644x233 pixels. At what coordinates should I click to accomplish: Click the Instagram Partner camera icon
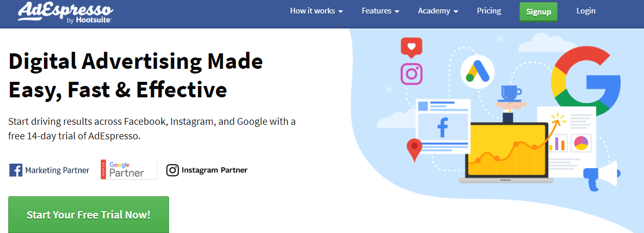point(173,170)
